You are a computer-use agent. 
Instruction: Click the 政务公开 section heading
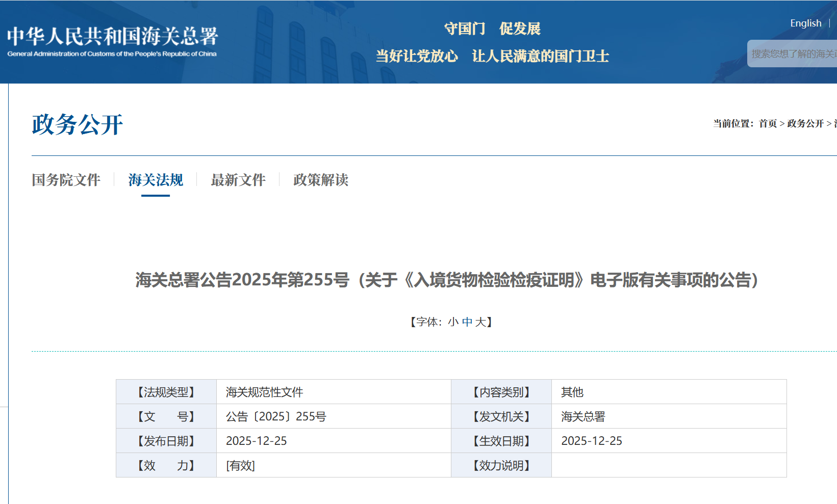pyautogui.click(x=78, y=125)
